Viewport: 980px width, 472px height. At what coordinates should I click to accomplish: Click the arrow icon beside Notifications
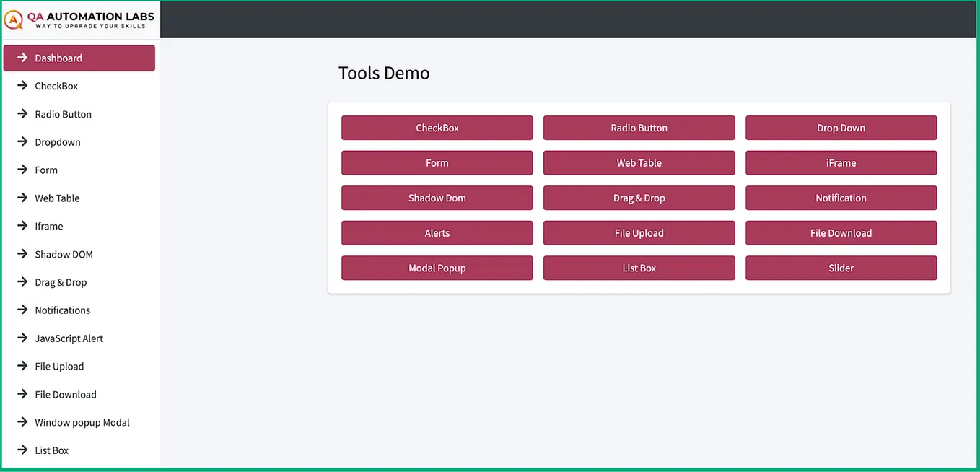point(23,310)
